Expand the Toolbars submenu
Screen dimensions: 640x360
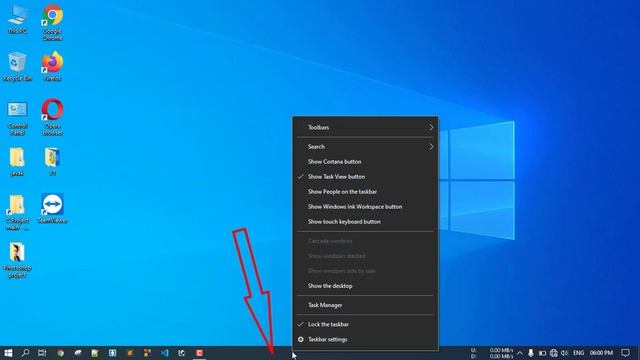pos(365,127)
